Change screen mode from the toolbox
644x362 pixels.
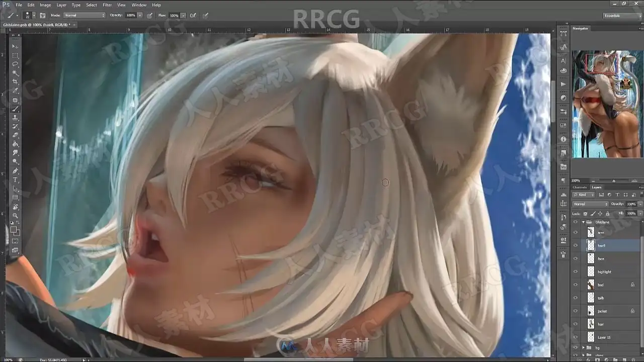point(15,250)
